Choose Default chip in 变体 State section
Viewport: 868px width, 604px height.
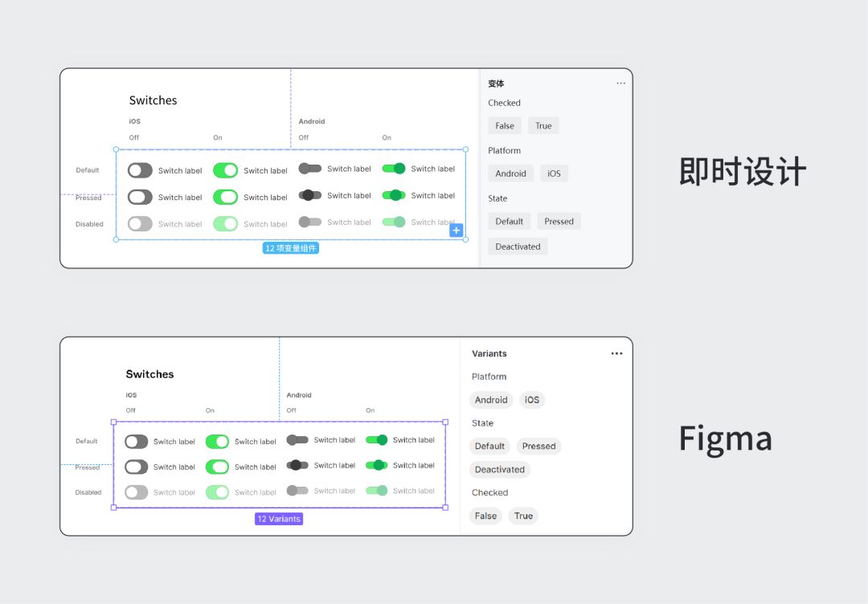click(x=509, y=221)
